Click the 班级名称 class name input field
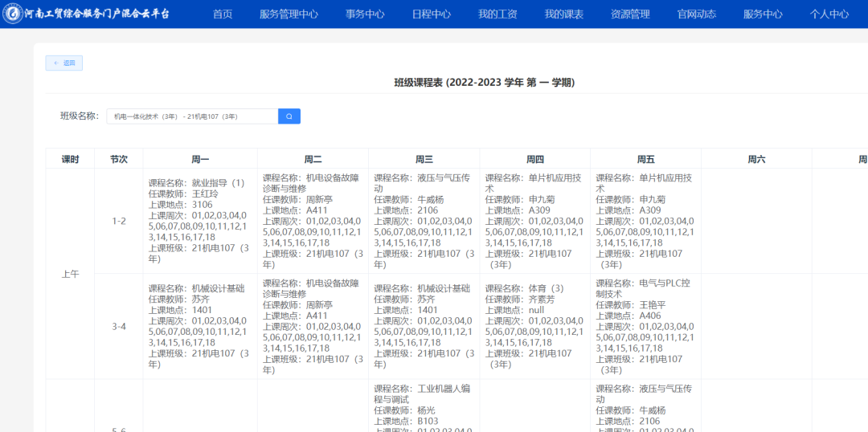Screen dimensions: 868x432 (x=191, y=116)
